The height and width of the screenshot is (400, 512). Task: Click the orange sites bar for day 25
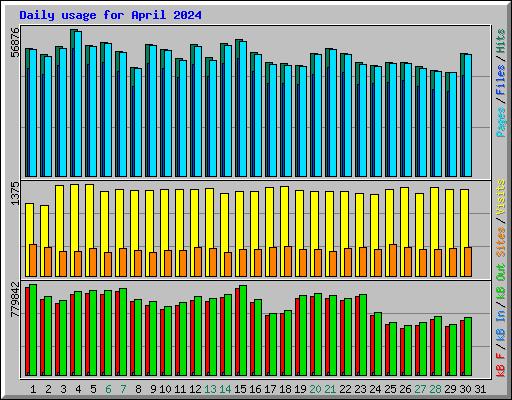coord(393,260)
